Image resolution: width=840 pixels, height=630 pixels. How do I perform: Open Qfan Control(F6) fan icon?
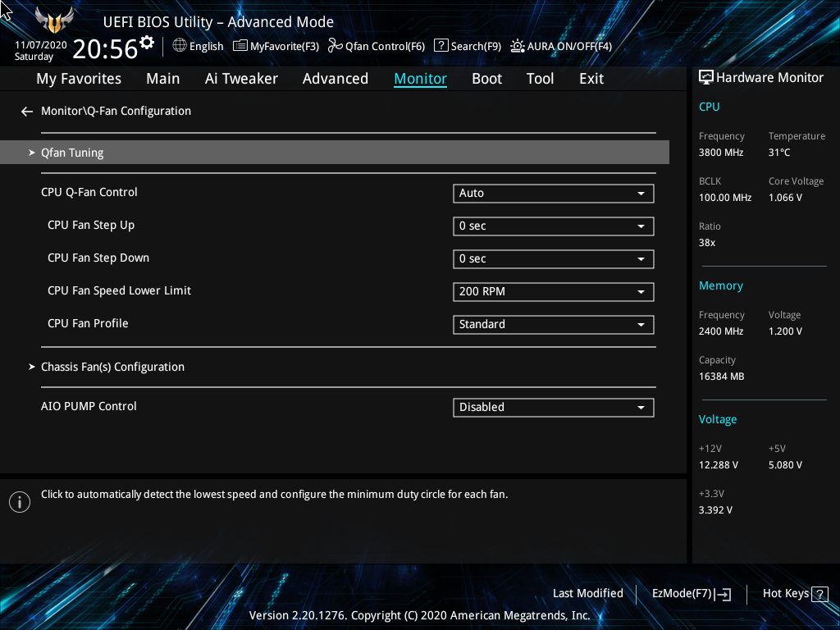point(336,46)
